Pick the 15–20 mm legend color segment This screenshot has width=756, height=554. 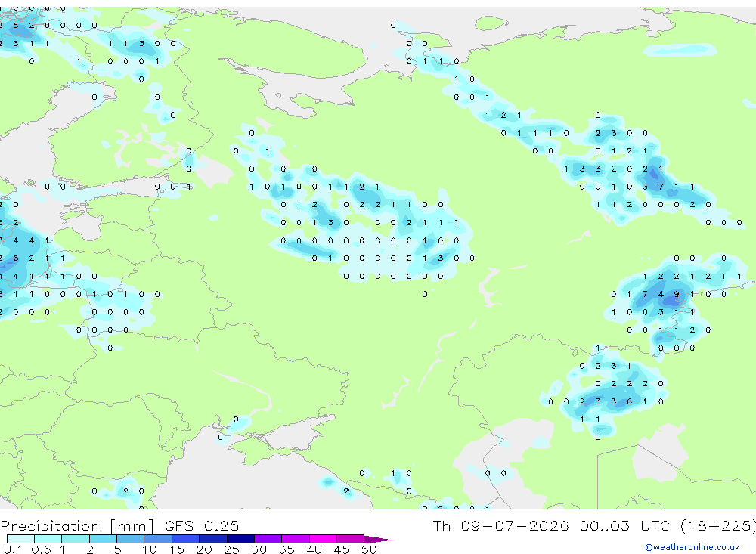coord(186,539)
